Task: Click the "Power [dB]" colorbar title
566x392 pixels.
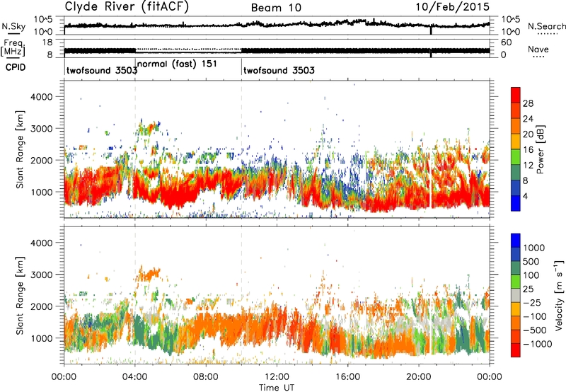Action: pyautogui.click(x=541, y=149)
